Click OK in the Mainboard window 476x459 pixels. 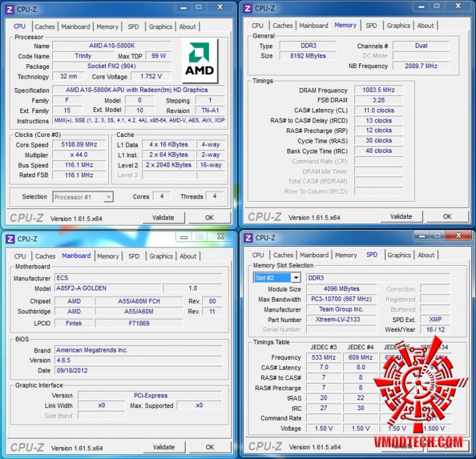pyautogui.click(x=210, y=447)
